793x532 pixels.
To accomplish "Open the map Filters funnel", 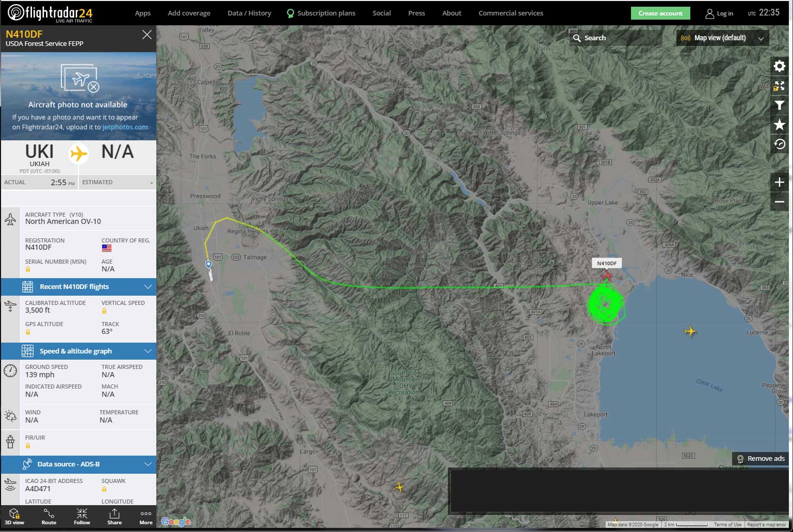I will click(780, 105).
